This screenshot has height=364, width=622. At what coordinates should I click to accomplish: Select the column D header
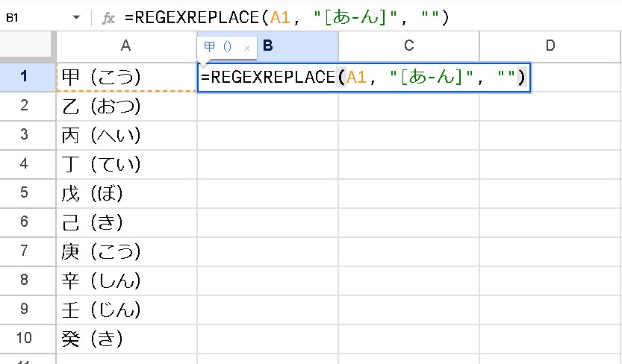tap(550, 46)
